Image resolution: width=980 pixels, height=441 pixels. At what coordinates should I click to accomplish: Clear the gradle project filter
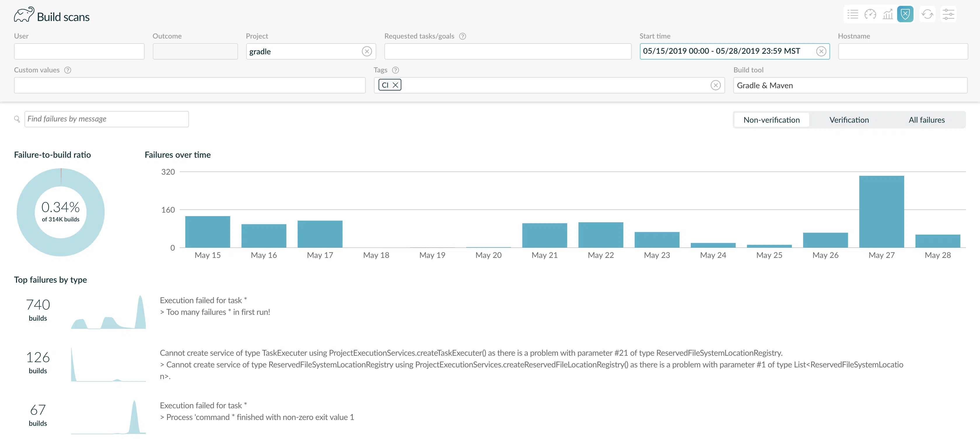[x=367, y=51]
